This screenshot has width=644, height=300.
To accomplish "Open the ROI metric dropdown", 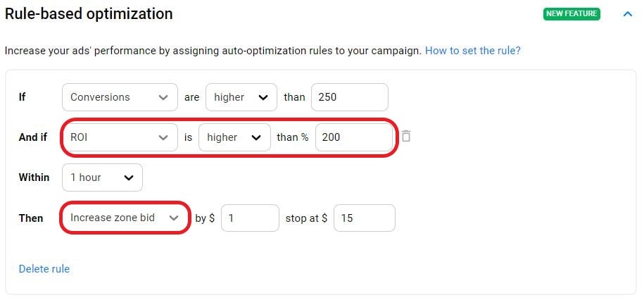I will click(120, 137).
